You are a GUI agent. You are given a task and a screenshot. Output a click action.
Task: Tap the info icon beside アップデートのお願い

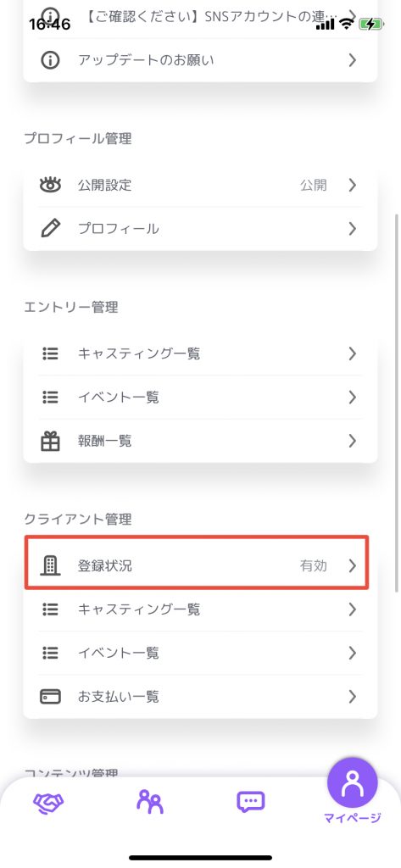point(50,60)
